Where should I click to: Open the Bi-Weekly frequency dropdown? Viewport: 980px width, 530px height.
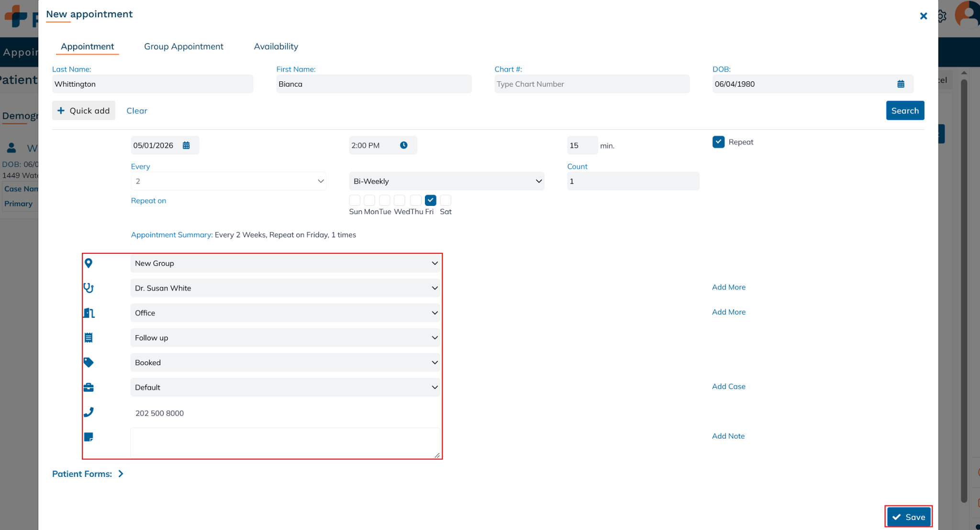pyautogui.click(x=446, y=181)
